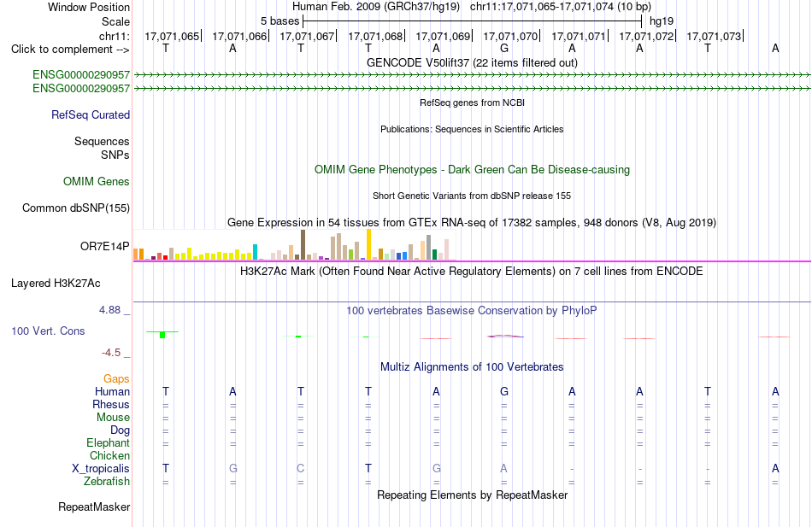Select the Elephant alignment row label
The height and width of the screenshot is (527, 812).
[x=109, y=443]
